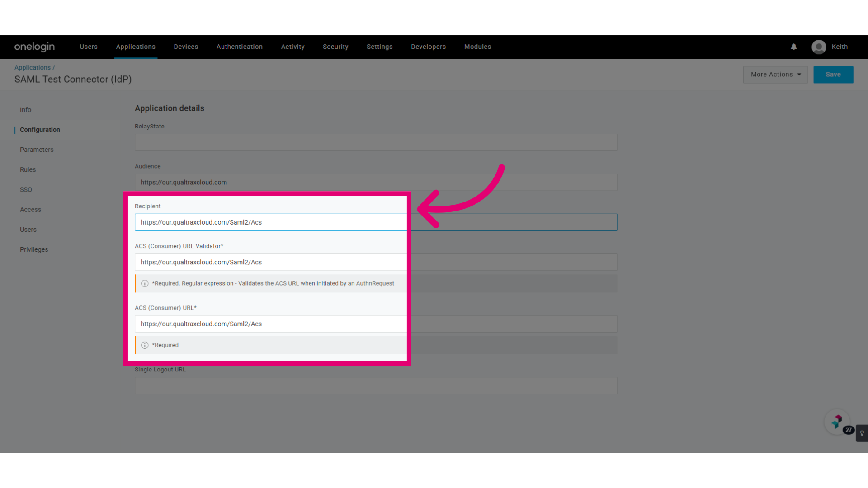Open the floating guide widget with badge 27
The height and width of the screenshot is (488, 868).
(837, 422)
